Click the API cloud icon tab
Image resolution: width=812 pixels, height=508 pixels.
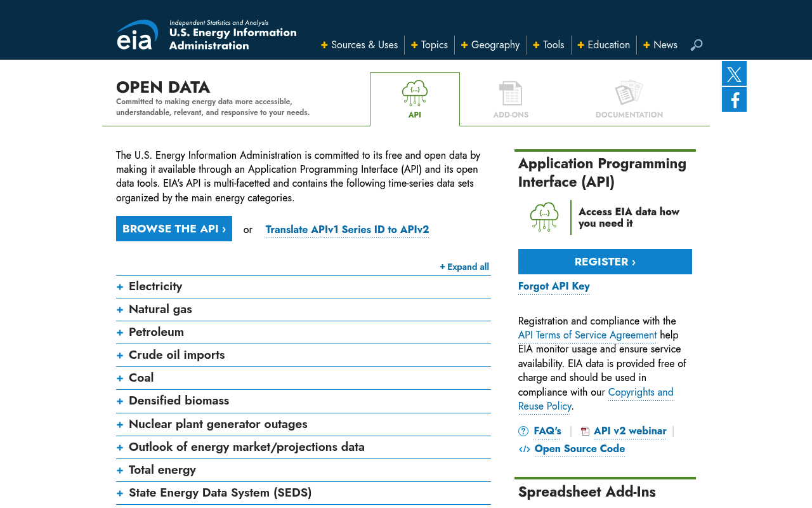[415, 93]
